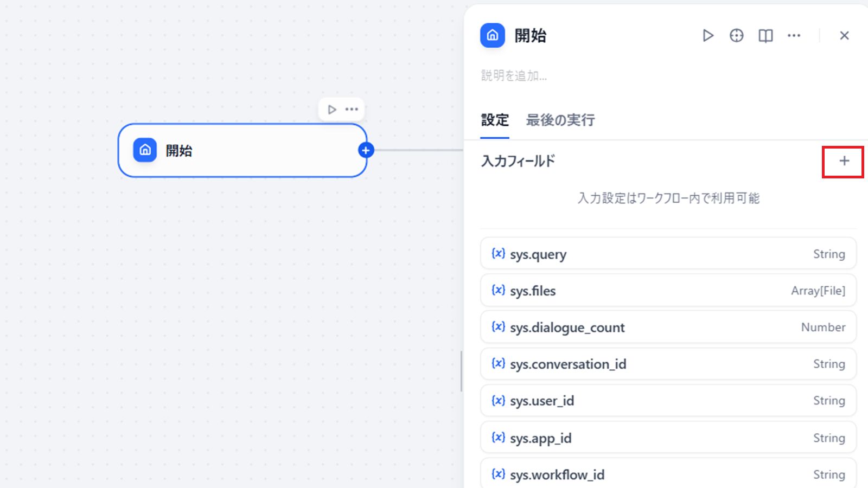
Task: Run the node from floating play icon
Action: click(332, 110)
